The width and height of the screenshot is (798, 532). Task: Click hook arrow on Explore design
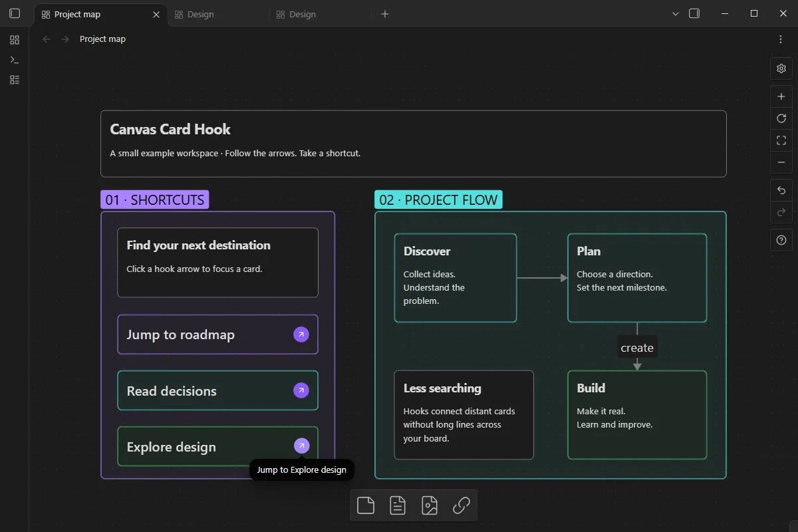[301, 446]
